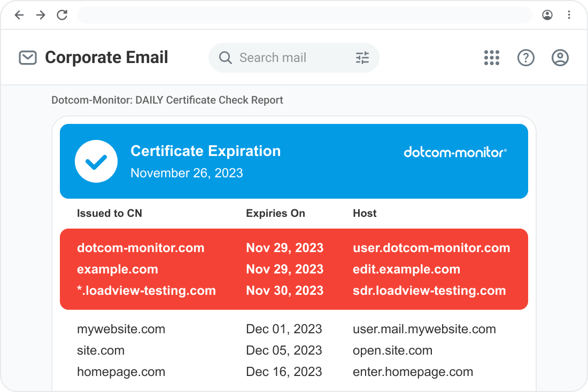588x392 pixels.
Task: Open the user account avatar
Action: click(560, 58)
